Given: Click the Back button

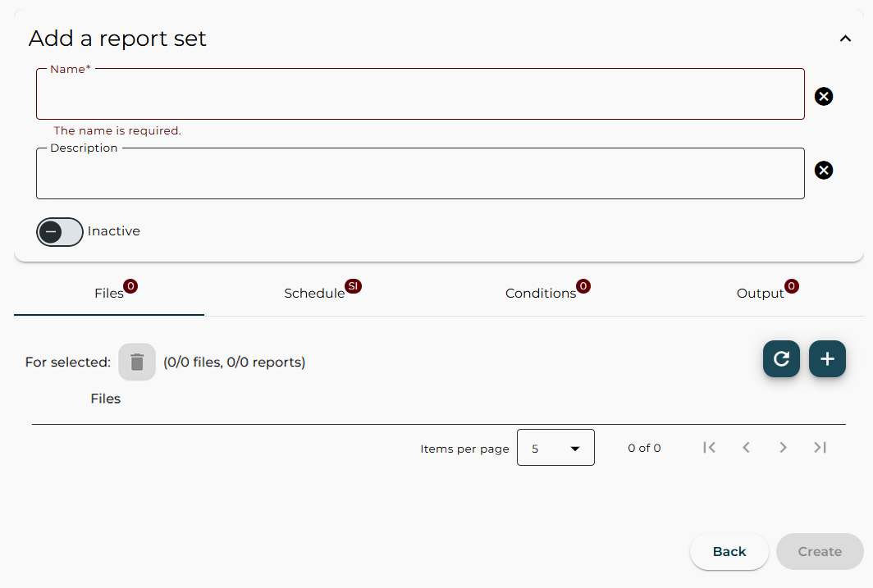Looking at the screenshot, I should click(x=729, y=551).
